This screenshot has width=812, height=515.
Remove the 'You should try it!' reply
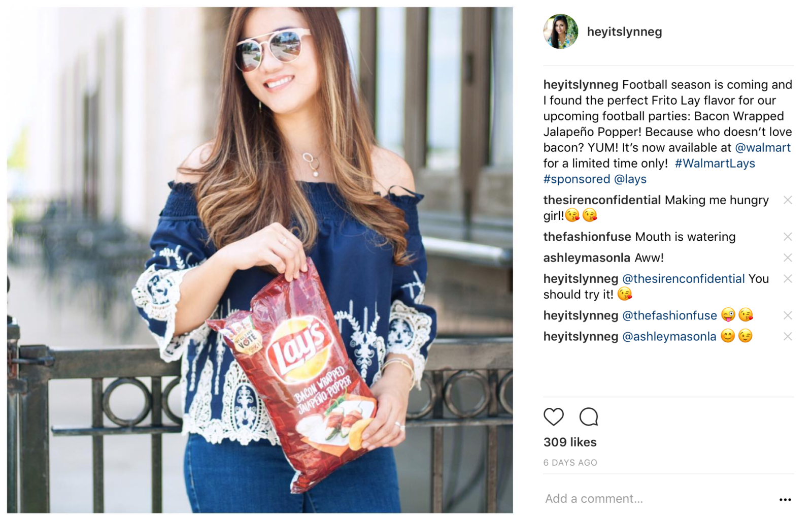788,279
